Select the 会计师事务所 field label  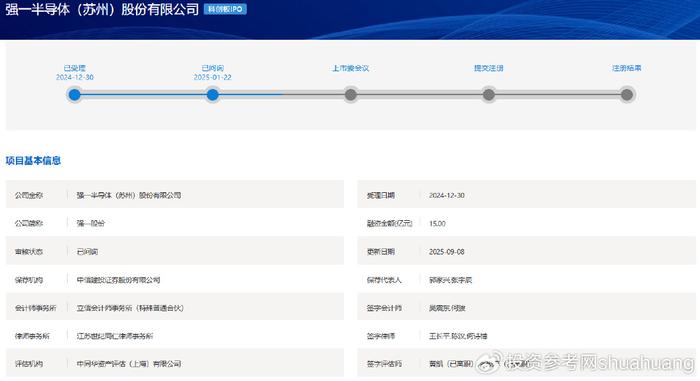pos(35,308)
